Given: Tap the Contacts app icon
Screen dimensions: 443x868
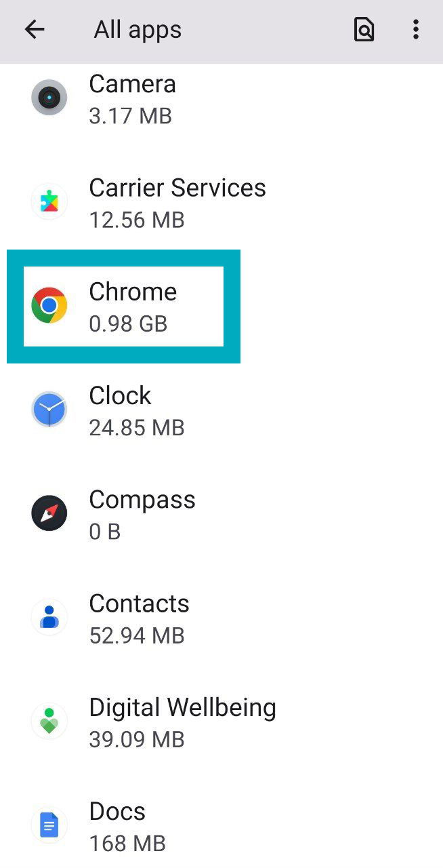Looking at the screenshot, I should (x=49, y=617).
